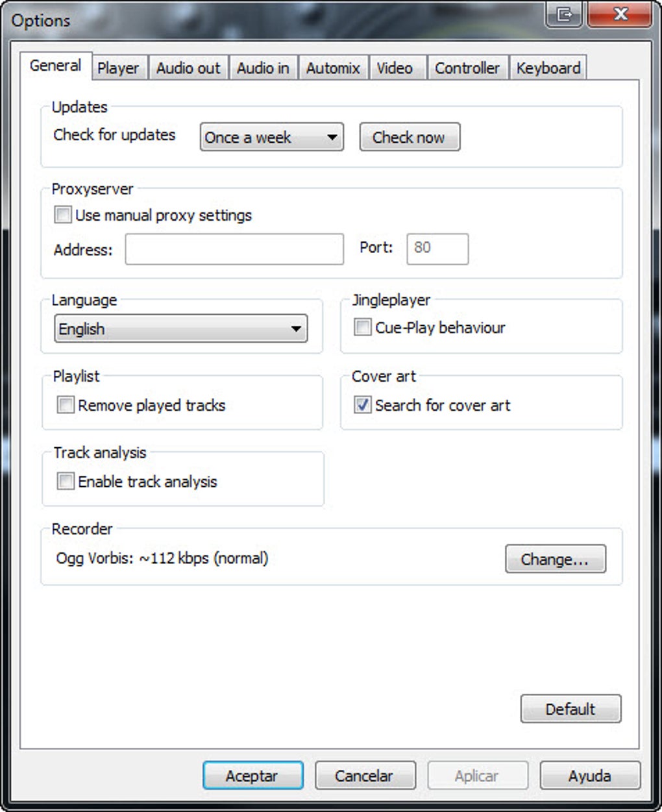
Task: Open the Keyboard tab
Action: click(x=548, y=68)
